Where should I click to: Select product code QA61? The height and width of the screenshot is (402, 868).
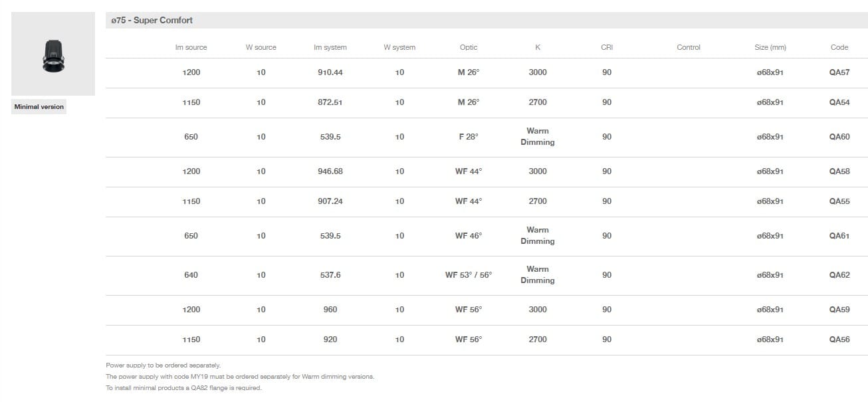click(839, 236)
